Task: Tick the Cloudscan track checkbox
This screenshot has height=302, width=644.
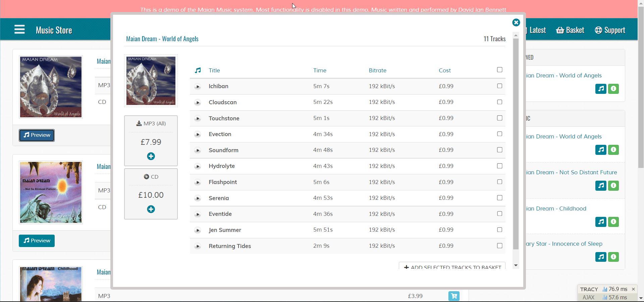Action: [x=499, y=102]
